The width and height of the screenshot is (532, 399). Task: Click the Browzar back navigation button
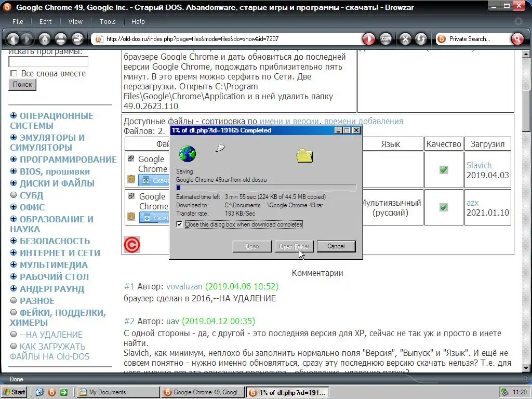coord(13,39)
